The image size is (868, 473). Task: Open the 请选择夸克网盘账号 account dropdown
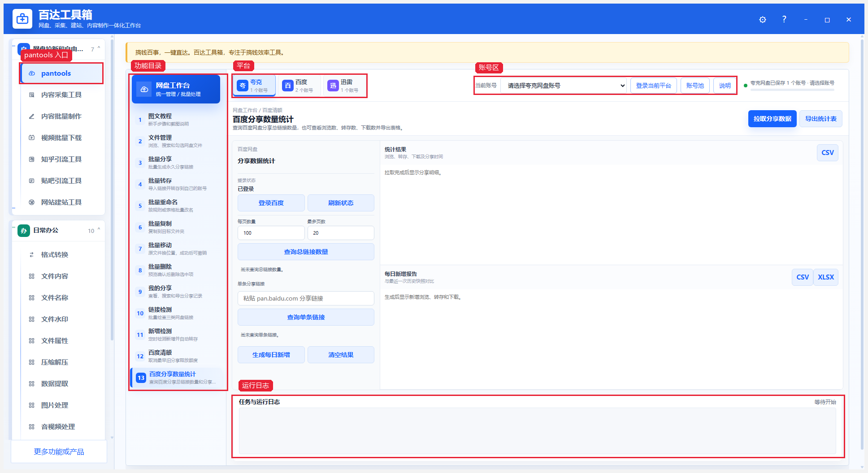(564, 86)
